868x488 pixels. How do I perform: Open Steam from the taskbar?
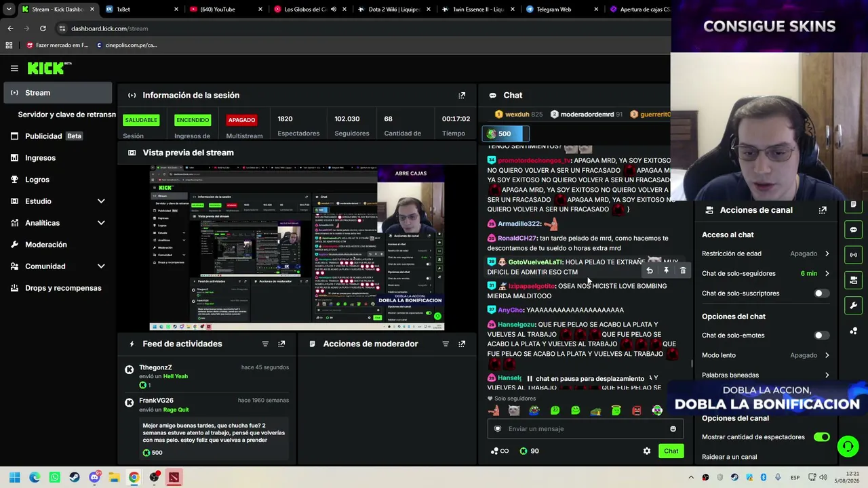[75, 477]
